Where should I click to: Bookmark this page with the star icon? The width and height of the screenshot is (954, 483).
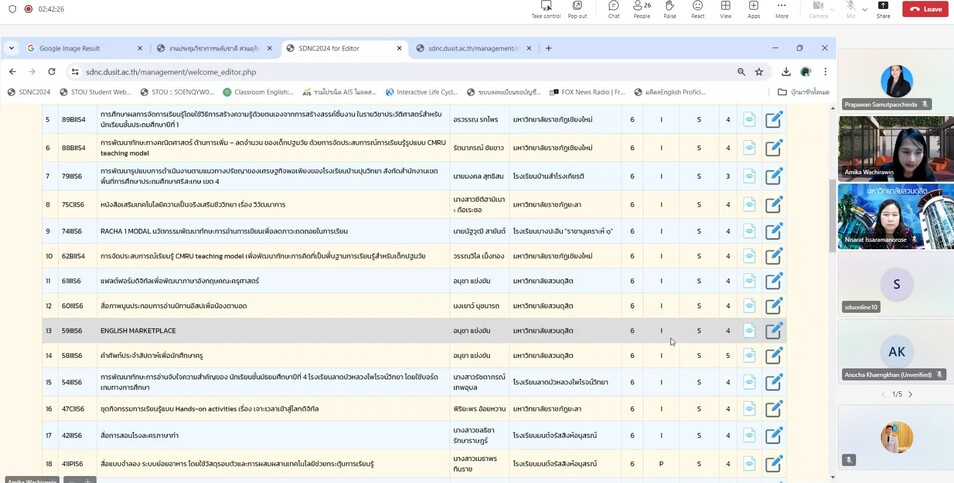759,72
